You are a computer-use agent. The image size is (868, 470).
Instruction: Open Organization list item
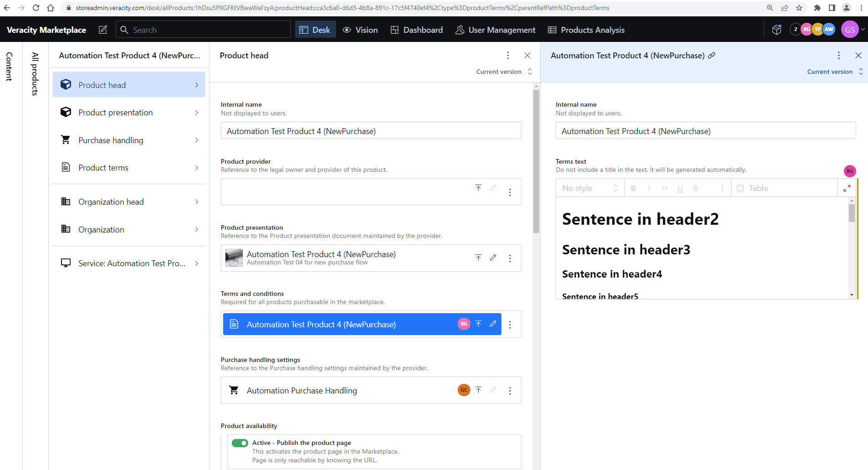point(129,230)
